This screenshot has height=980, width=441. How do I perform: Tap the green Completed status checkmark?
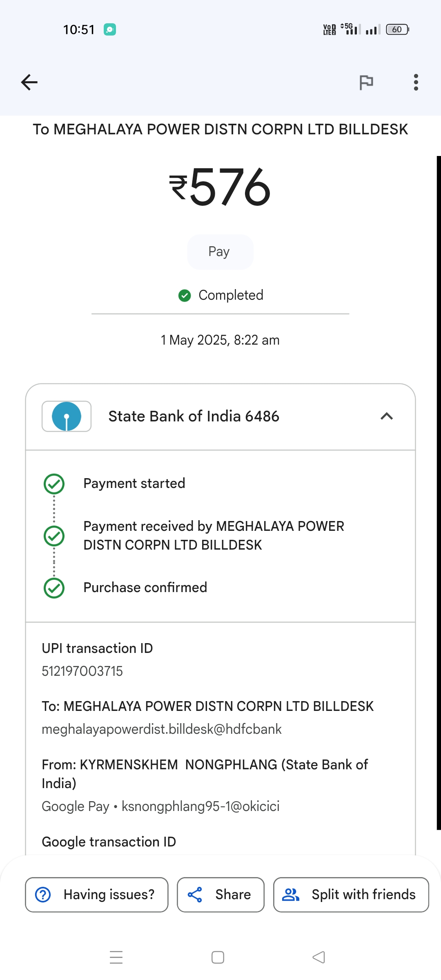click(x=185, y=295)
